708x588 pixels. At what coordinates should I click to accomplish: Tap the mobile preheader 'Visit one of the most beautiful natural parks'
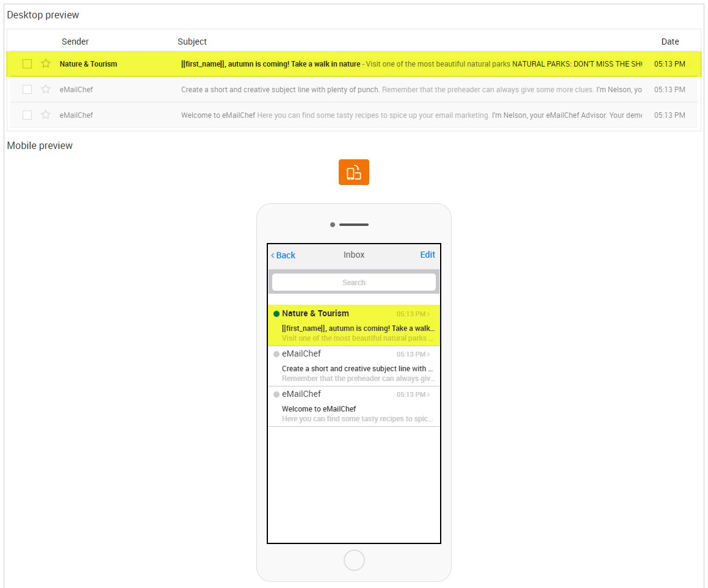(357, 338)
